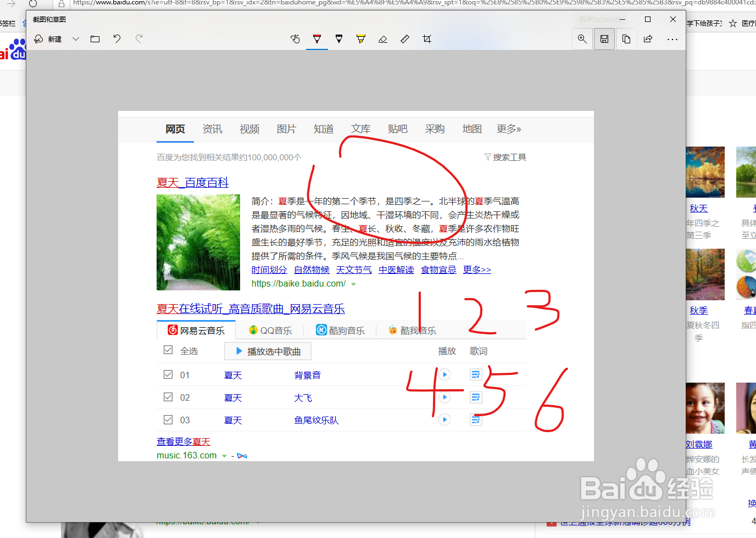Image resolution: width=756 pixels, height=538 pixels.
Task: Open a file with the folder icon
Action: click(x=95, y=39)
